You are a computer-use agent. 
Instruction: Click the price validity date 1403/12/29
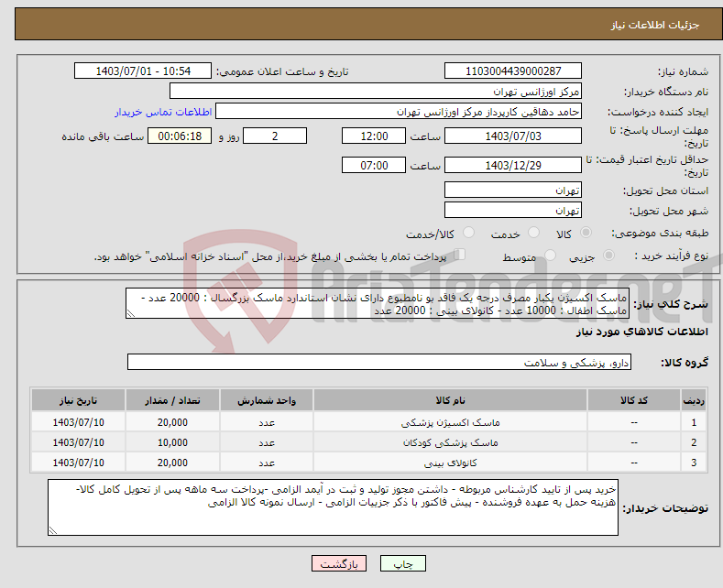pyautogui.click(x=513, y=165)
